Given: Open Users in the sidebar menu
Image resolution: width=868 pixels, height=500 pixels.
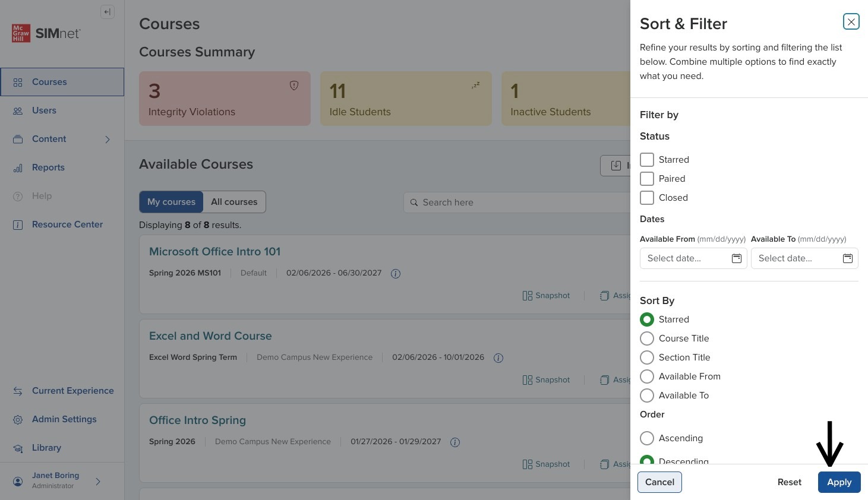Looking at the screenshot, I should pyautogui.click(x=62, y=110).
